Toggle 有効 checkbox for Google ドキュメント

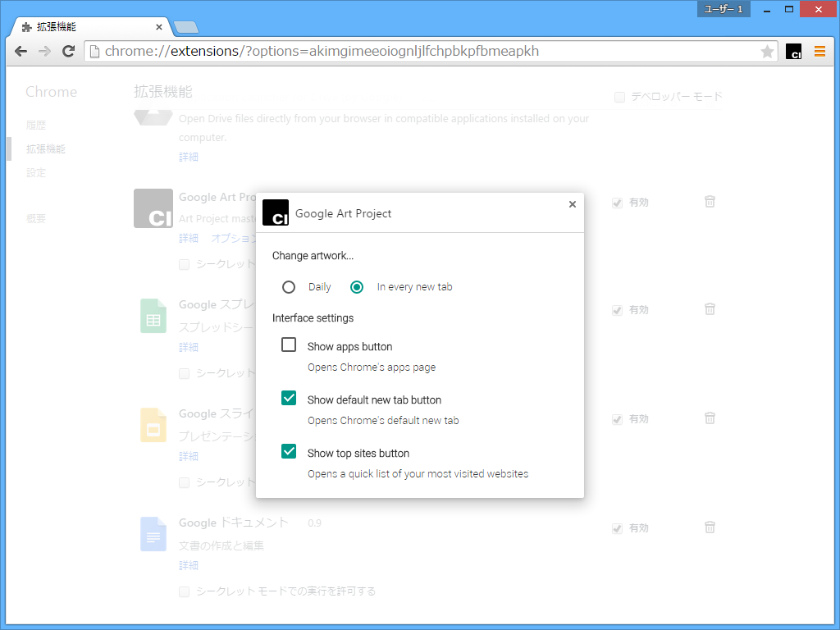coord(617,529)
